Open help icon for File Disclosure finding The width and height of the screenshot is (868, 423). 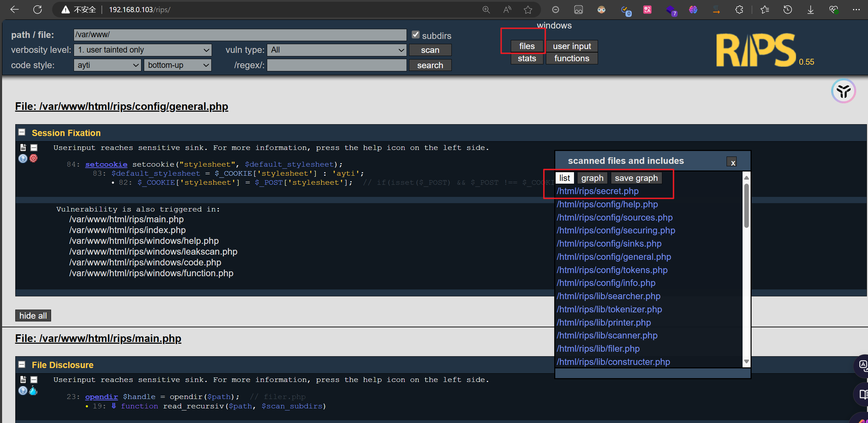pos(23,391)
